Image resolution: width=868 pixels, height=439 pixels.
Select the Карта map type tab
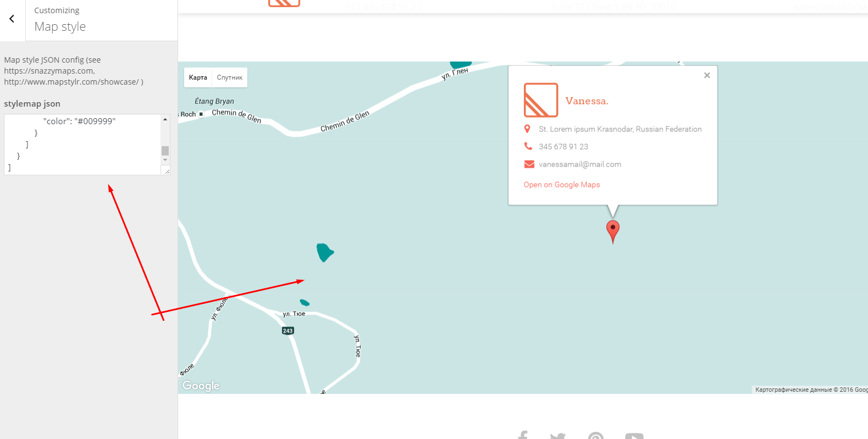coord(198,77)
